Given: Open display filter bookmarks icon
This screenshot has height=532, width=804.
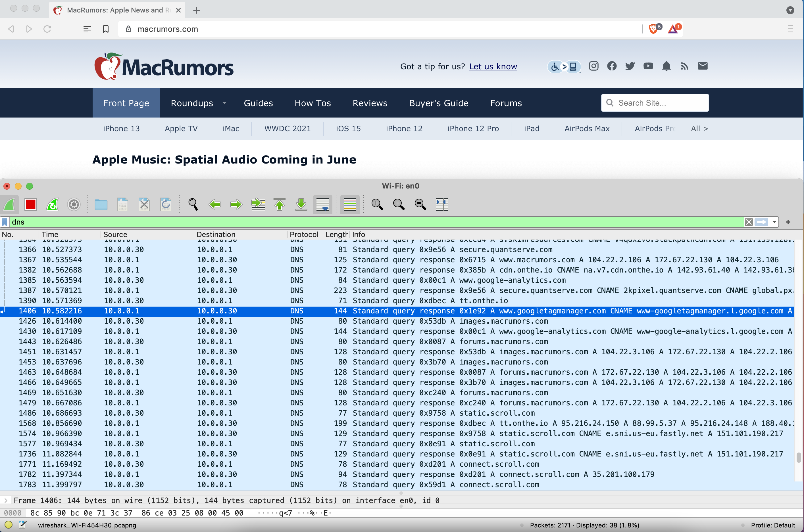Looking at the screenshot, I should tap(5, 222).
